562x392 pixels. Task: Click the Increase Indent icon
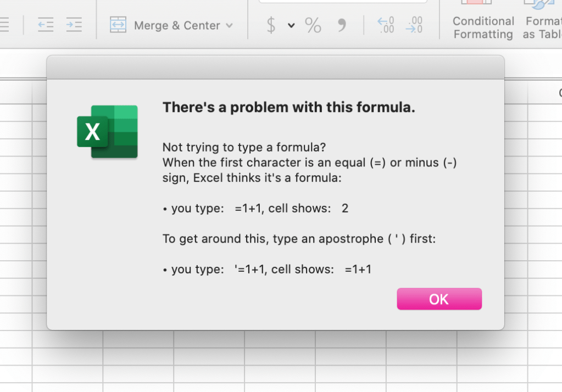tap(74, 25)
